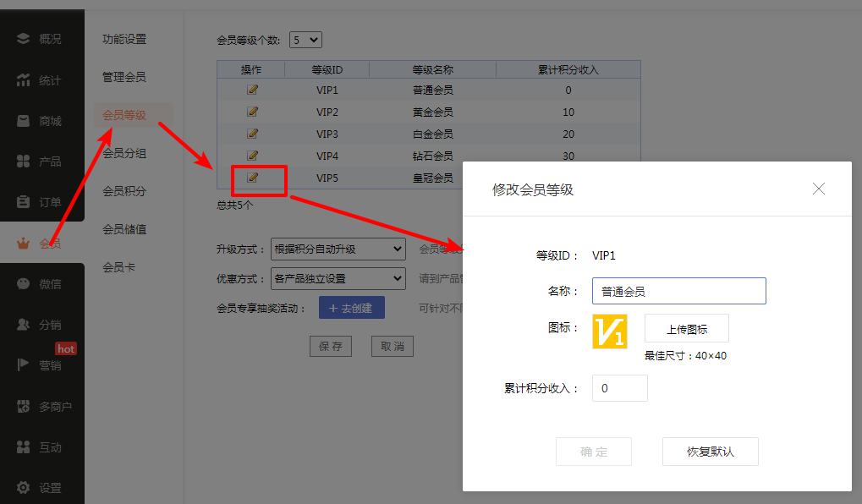862x504 pixels.
Task: Click the edit pencil icon for VIP1
Action: (x=252, y=90)
